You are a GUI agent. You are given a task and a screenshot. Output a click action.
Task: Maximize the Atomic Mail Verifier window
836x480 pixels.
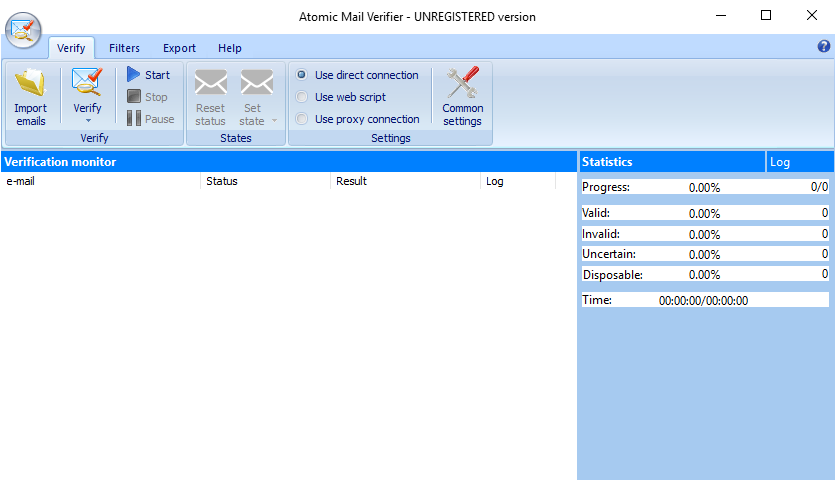click(x=766, y=15)
